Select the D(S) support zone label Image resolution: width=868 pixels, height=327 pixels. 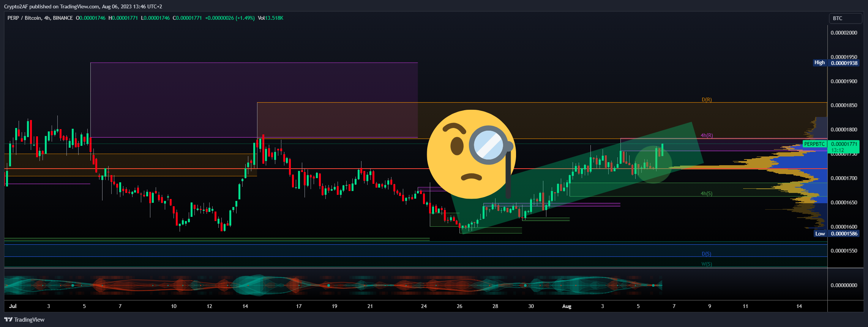coord(707,254)
